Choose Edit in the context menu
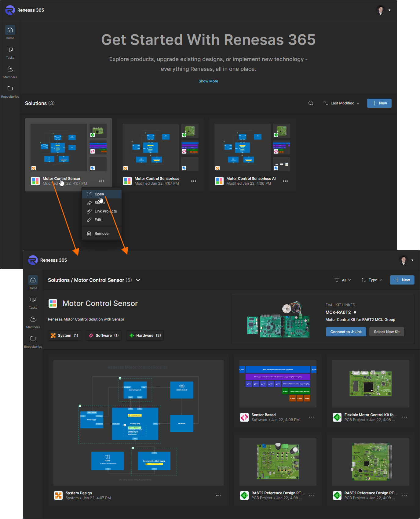 (x=102, y=220)
